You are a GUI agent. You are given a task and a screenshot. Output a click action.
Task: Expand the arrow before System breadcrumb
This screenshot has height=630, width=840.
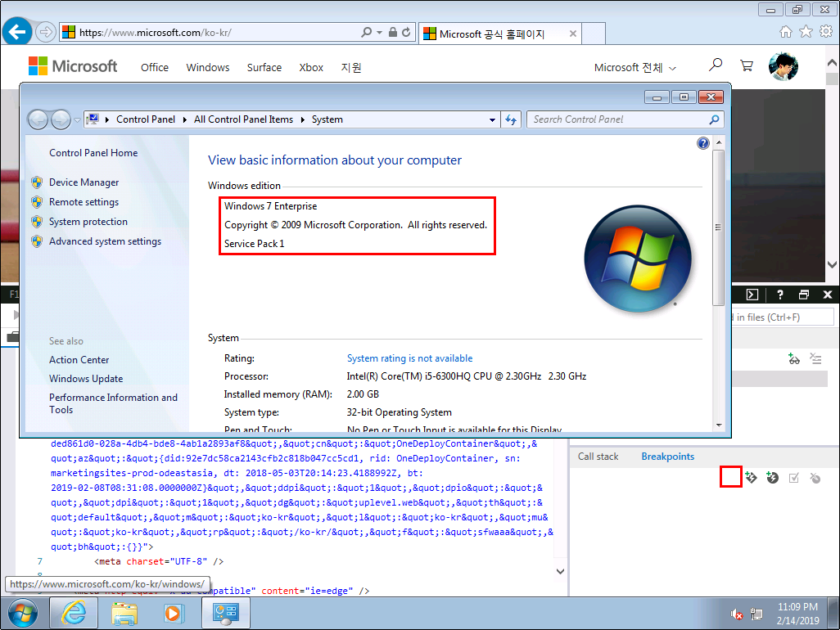pyautogui.click(x=303, y=119)
